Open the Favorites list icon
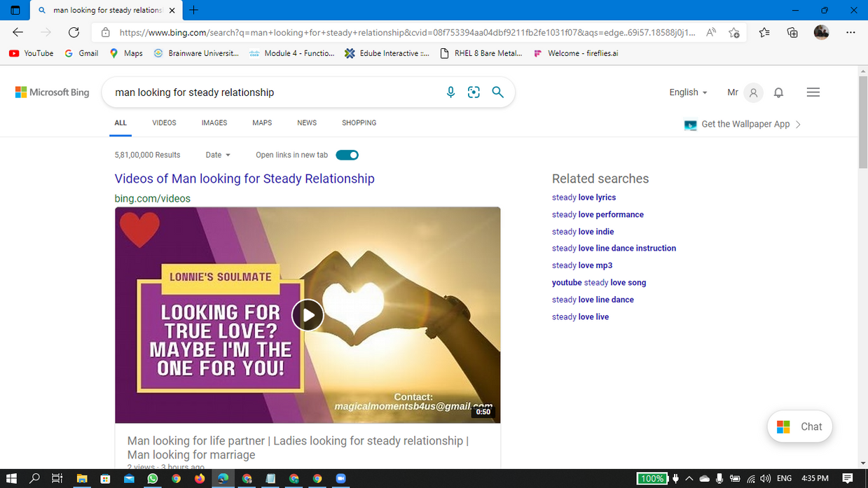Screen dimensions: 868x488 pos(764,32)
